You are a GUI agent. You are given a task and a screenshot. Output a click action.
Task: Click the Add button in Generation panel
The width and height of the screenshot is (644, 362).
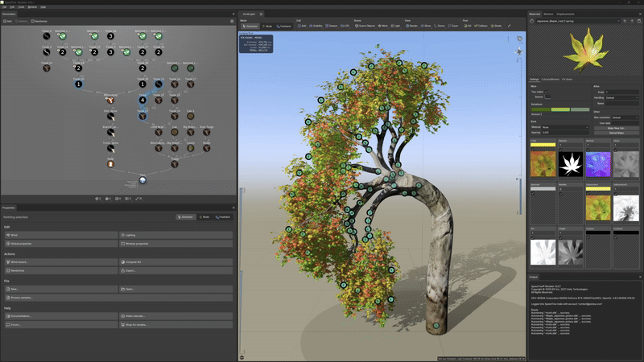point(8,21)
